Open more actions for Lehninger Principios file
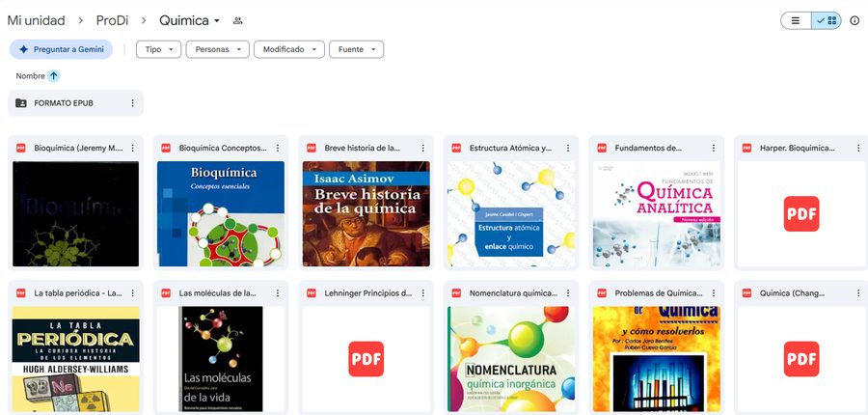Viewport: 868px width, 415px height. pyautogui.click(x=423, y=293)
